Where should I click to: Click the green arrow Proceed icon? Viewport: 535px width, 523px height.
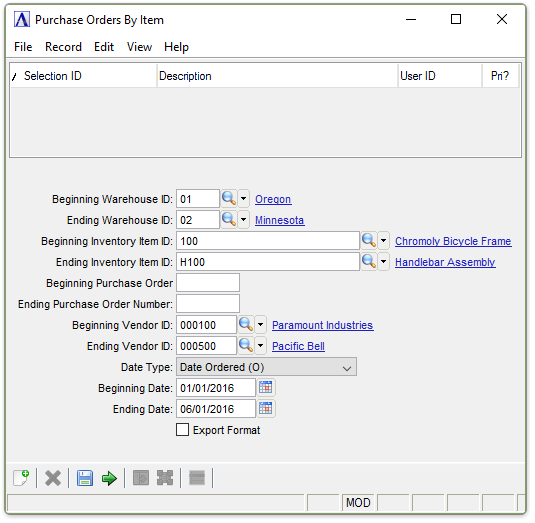click(x=109, y=478)
